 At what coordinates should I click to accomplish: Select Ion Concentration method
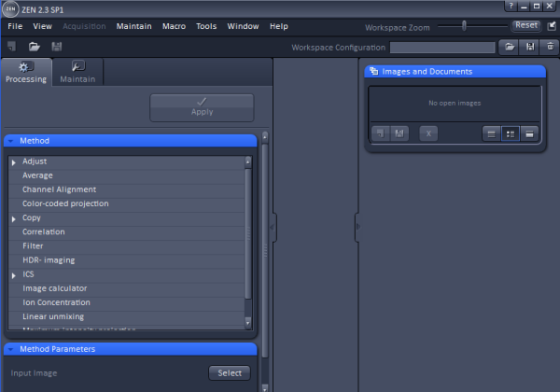[126, 302]
